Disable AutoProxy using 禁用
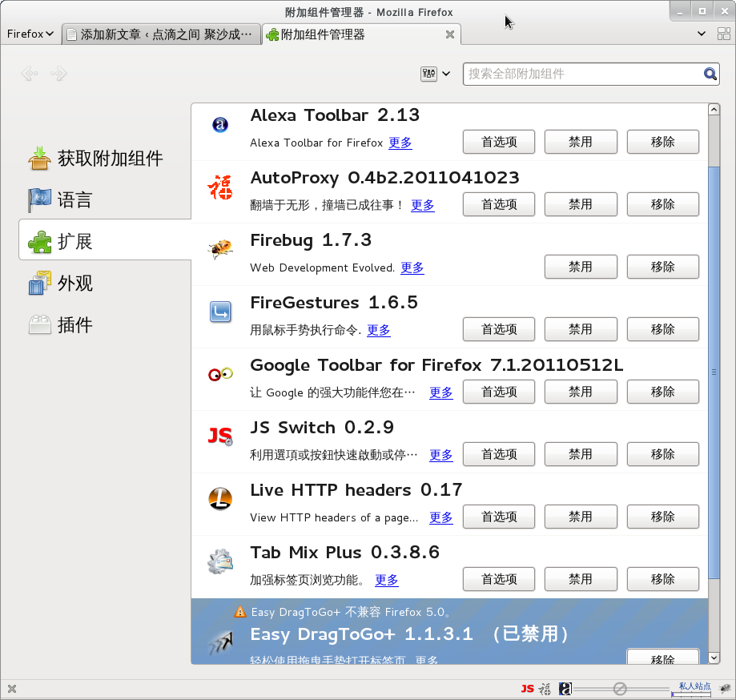Image resolution: width=736 pixels, height=700 pixels. pyautogui.click(x=581, y=204)
